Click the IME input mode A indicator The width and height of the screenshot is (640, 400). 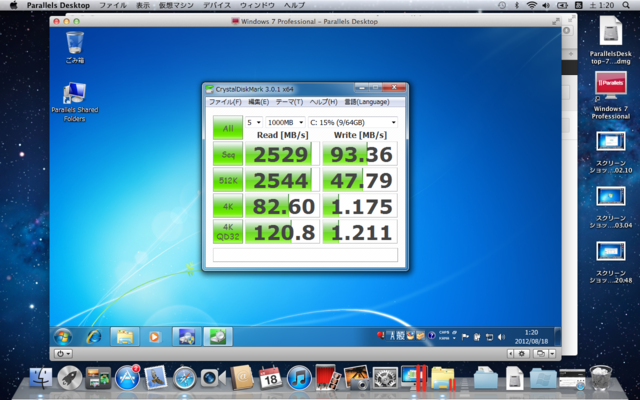pos(393,336)
